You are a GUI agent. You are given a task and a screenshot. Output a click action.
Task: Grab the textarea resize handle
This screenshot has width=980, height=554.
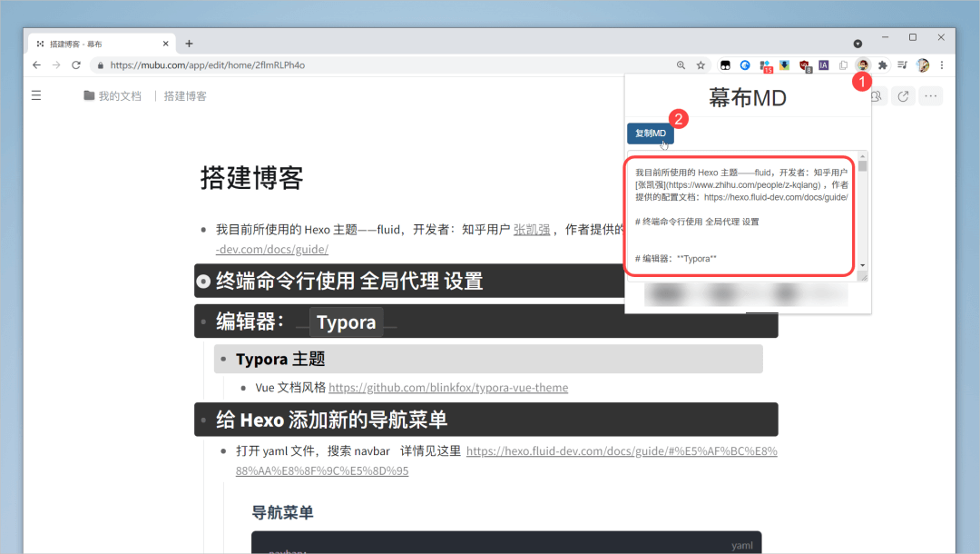(x=863, y=276)
